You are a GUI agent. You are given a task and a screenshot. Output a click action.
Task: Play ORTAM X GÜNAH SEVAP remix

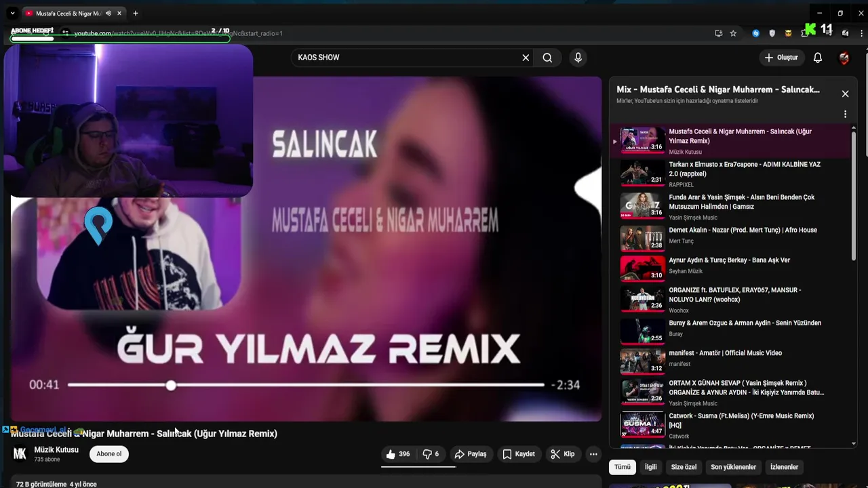730,392
